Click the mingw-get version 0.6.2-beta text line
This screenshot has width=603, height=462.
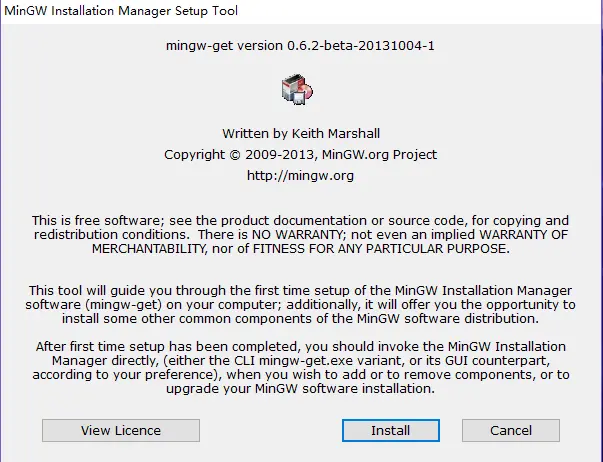tap(300, 46)
